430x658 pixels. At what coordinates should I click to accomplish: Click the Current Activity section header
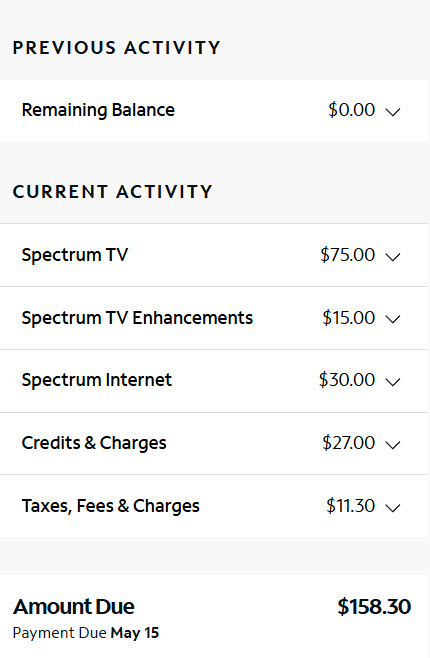click(113, 192)
